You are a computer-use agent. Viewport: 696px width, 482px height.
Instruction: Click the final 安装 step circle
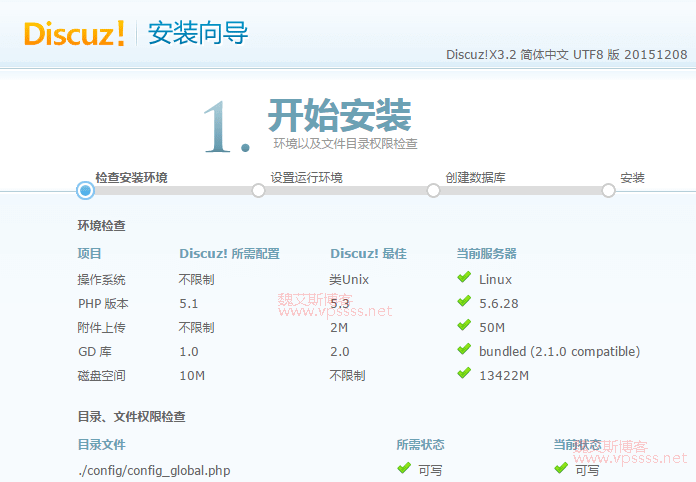tap(607, 190)
